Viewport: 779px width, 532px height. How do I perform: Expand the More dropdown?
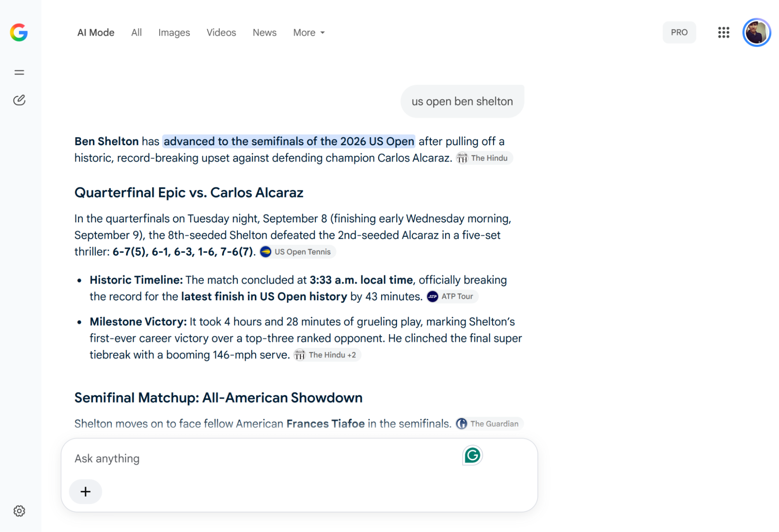click(x=309, y=32)
